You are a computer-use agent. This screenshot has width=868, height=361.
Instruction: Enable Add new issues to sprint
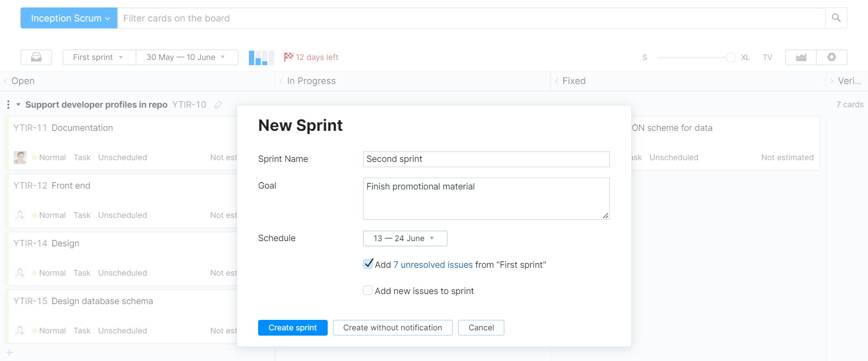[x=367, y=290]
